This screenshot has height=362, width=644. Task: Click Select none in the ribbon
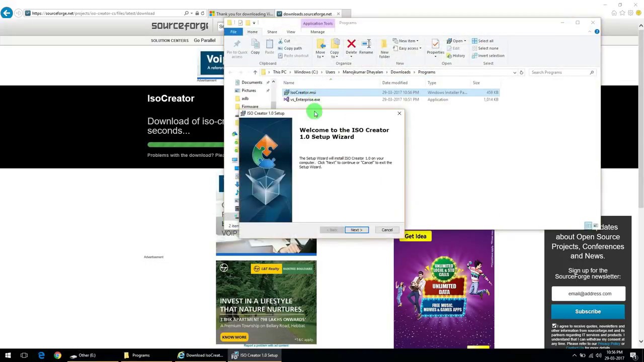485,48
